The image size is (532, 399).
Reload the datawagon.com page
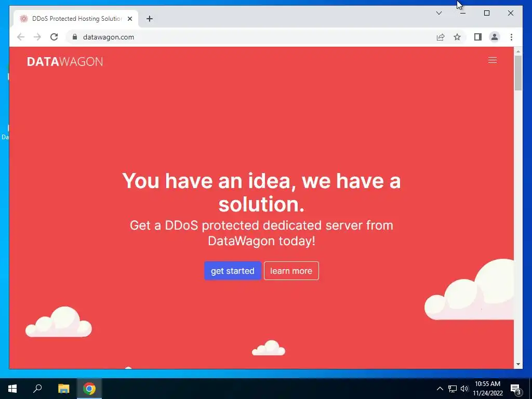[x=54, y=37]
